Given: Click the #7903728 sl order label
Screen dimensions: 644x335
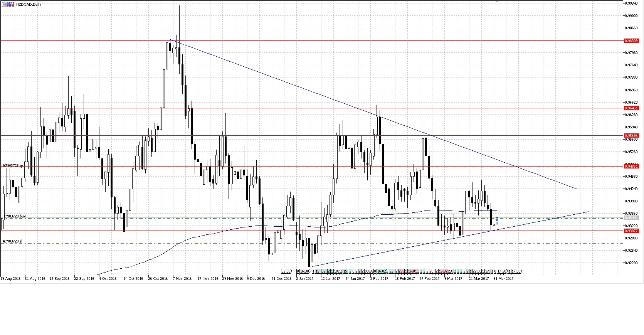Looking at the screenshot, I should (x=12, y=241).
